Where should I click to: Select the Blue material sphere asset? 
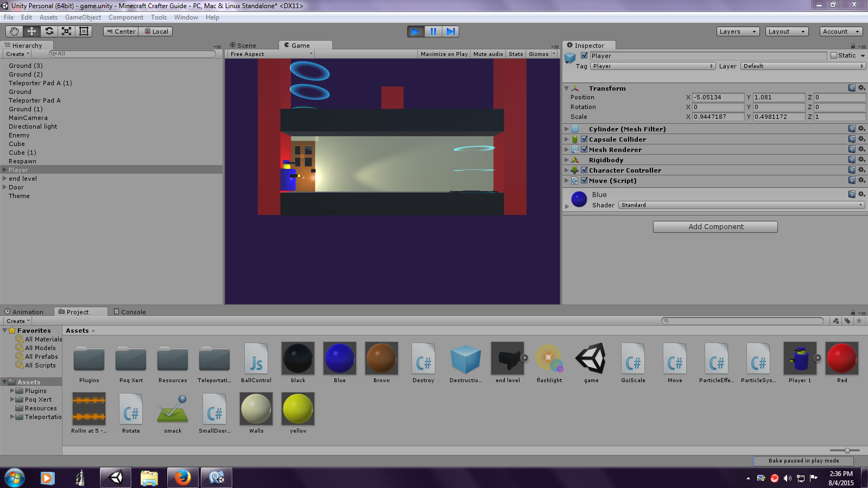coord(340,363)
